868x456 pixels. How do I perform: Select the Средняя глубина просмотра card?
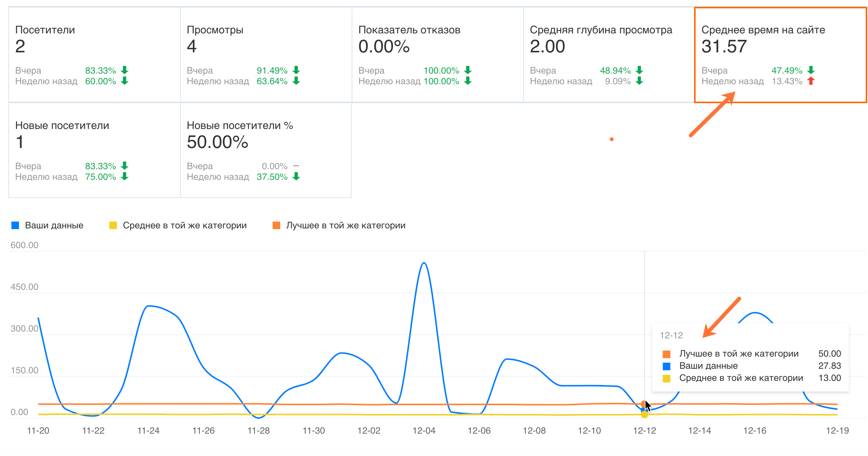tap(609, 55)
